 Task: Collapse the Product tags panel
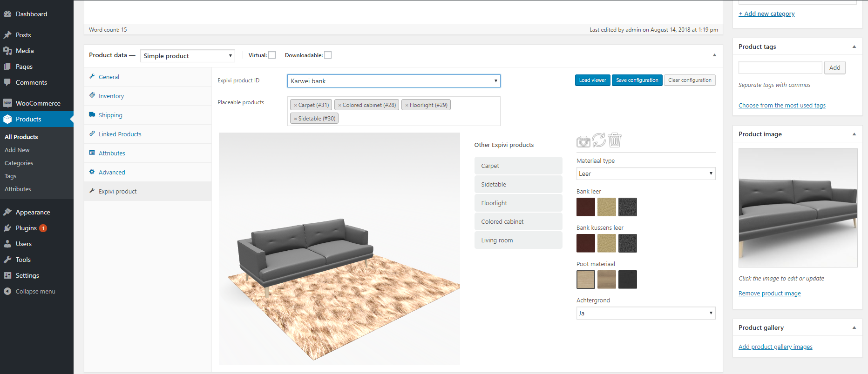(x=854, y=47)
